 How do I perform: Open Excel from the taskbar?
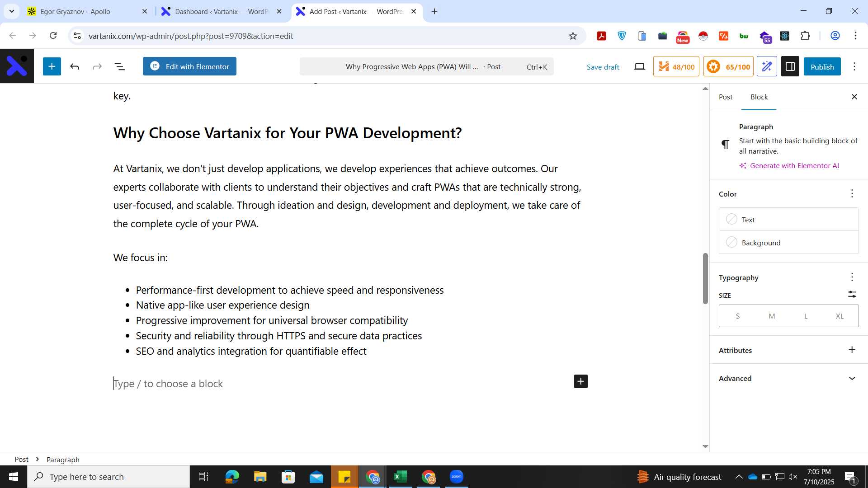coord(400,477)
